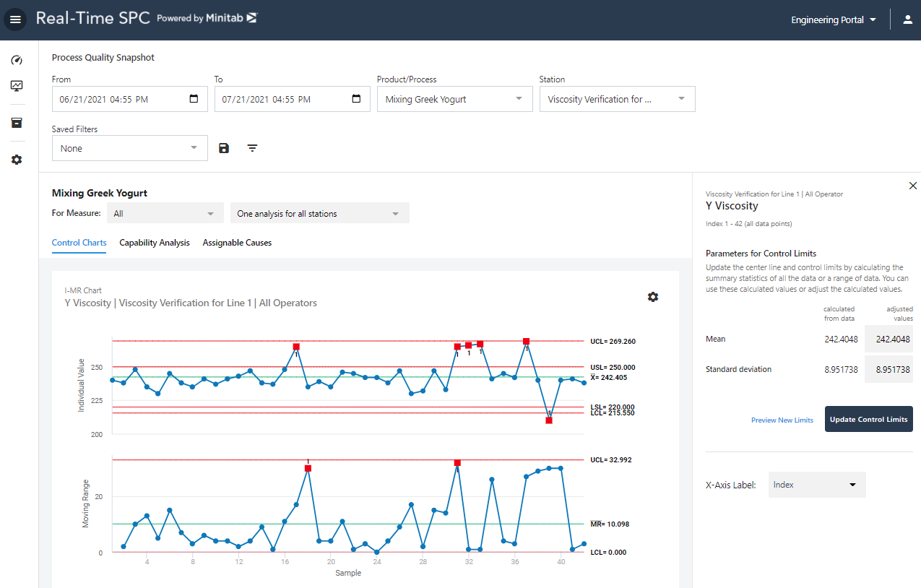Screen dimensions: 921x588
Task: Open the Station dropdown
Action: (x=617, y=100)
